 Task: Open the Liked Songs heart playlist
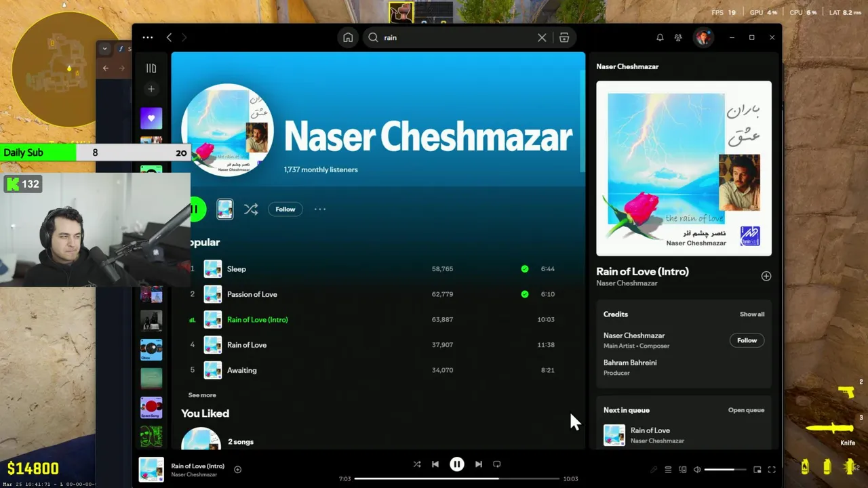tap(151, 118)
